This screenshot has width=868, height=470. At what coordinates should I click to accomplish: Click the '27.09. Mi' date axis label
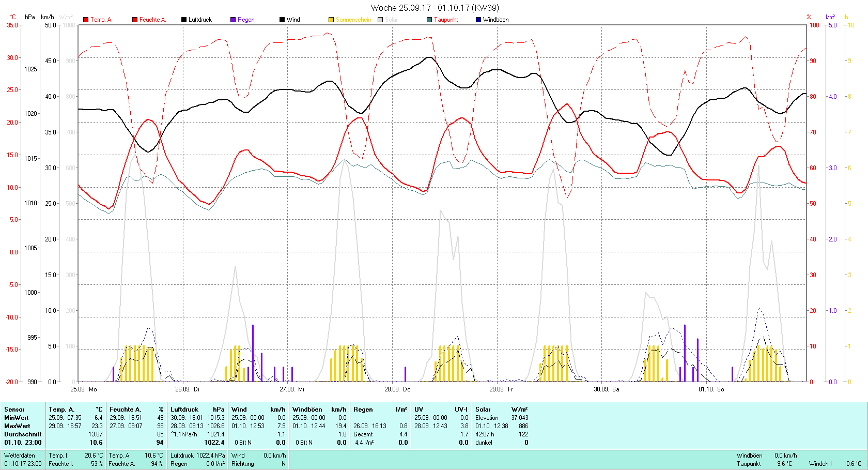point(292,389)
